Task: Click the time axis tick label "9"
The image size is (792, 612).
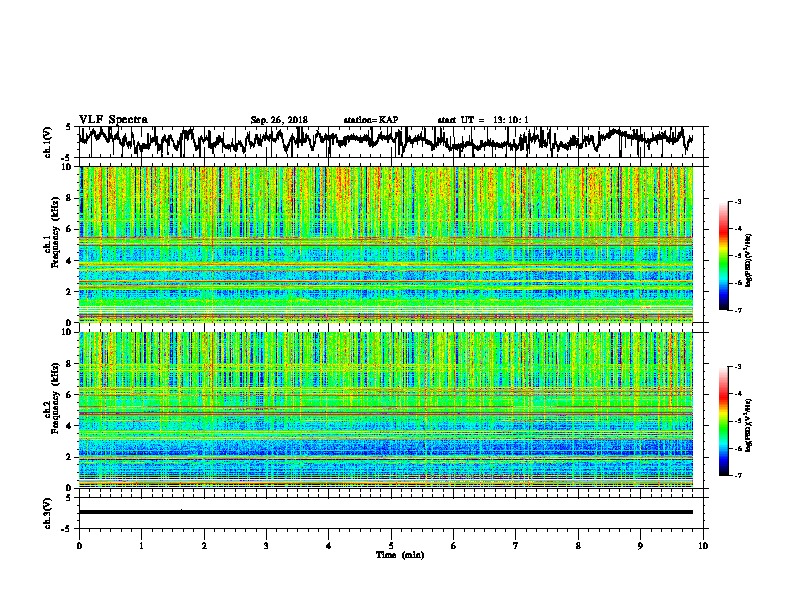Action: pos(640,546)
